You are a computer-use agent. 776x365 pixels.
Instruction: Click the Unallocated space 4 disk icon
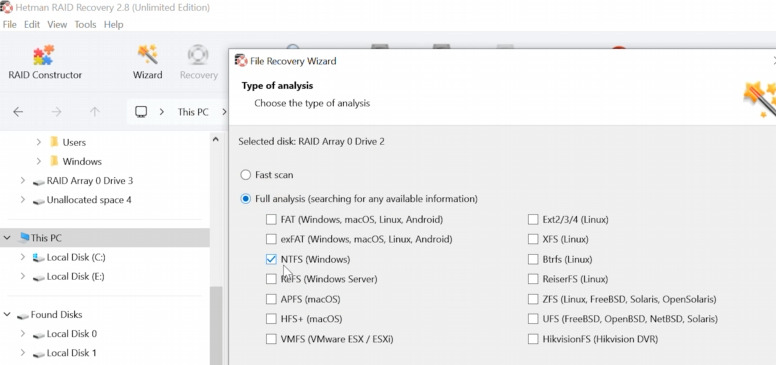click(x=39, y=200)
